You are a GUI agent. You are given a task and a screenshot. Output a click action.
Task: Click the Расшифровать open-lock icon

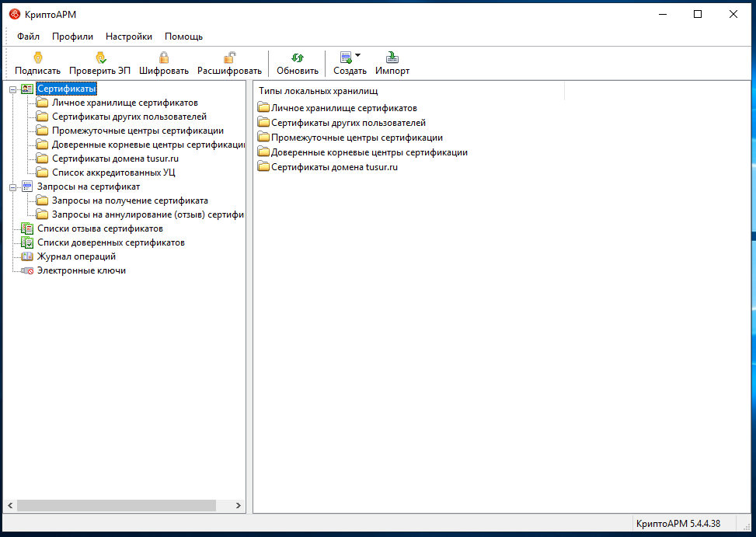(x=229, y=58)
